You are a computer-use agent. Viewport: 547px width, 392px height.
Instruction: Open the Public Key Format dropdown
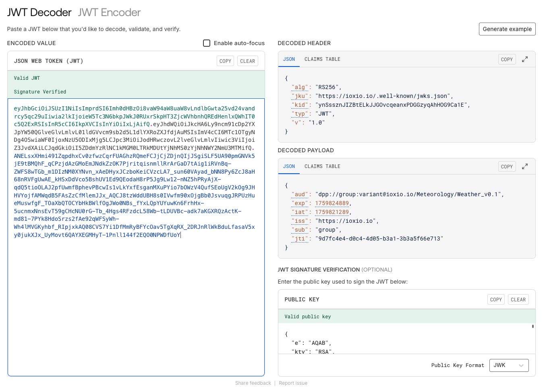(x=509, y=365)
